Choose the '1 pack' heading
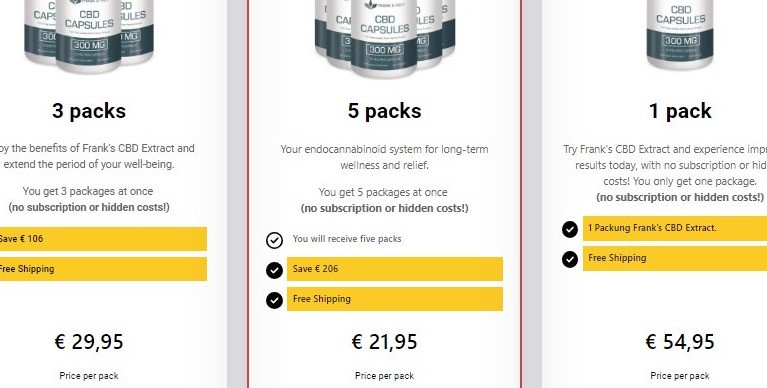This screenshot has height=388, width=767. 680,111
